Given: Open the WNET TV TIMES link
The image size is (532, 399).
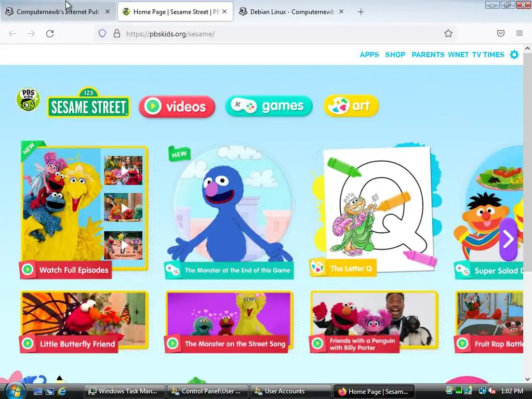Looking at the screenshot, I should point(476,55).
